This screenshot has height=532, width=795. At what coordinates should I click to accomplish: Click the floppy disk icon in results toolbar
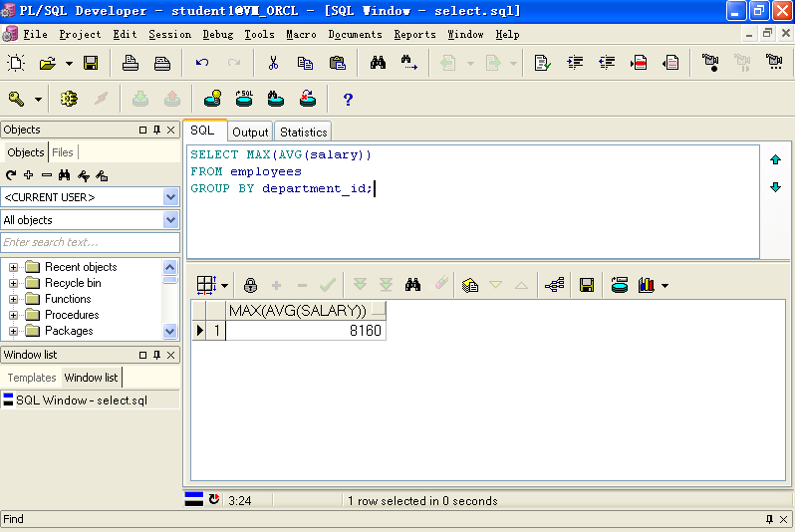tap(587, 285)
